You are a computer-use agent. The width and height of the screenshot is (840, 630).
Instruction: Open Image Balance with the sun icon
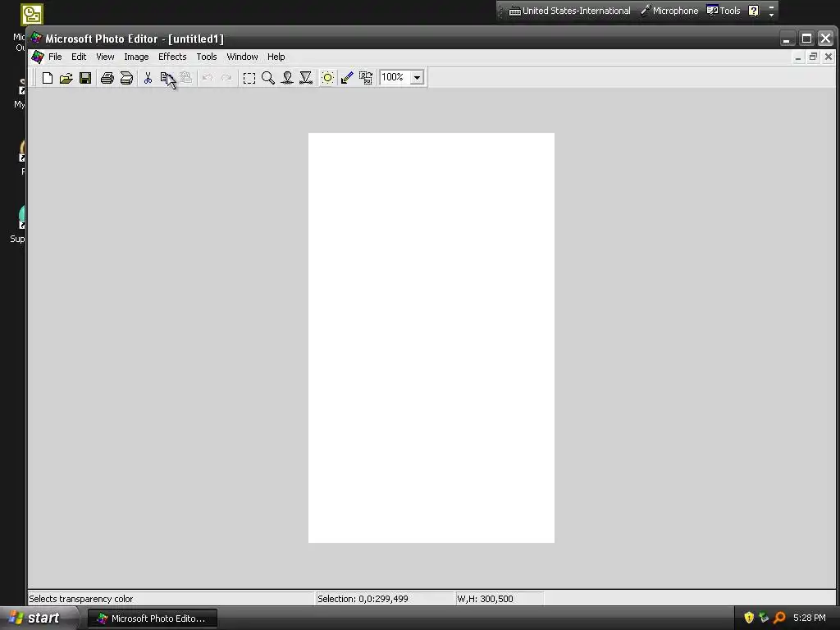point(327,78)
